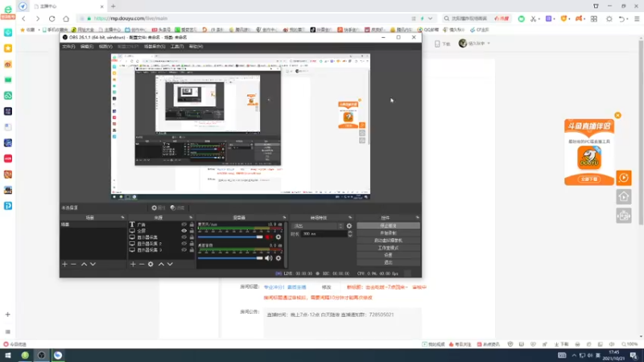This screenshot has height=362, width=644.
Task: Adjust 麦克风/Aux volume slider
Action: [230, 237]
